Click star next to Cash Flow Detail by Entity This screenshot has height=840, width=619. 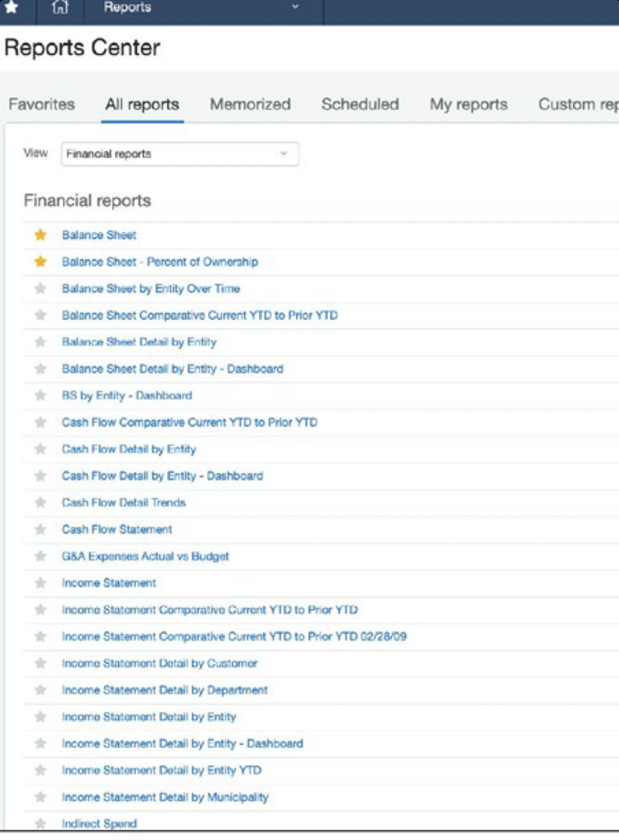(40, 449)
